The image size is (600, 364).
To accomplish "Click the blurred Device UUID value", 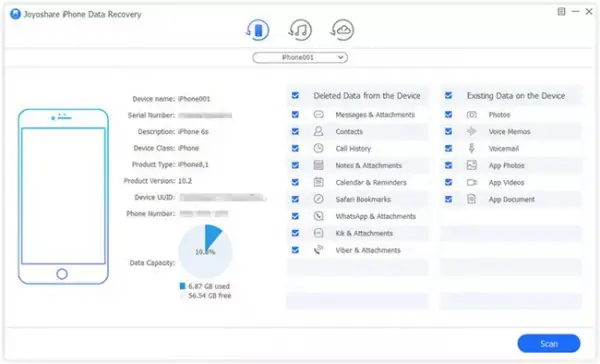I will (x=222, y=197).
